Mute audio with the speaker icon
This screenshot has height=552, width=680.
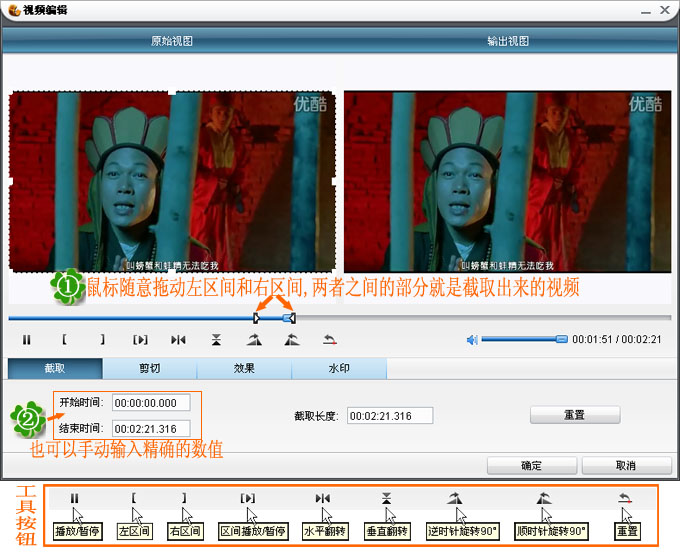point(472,340)
